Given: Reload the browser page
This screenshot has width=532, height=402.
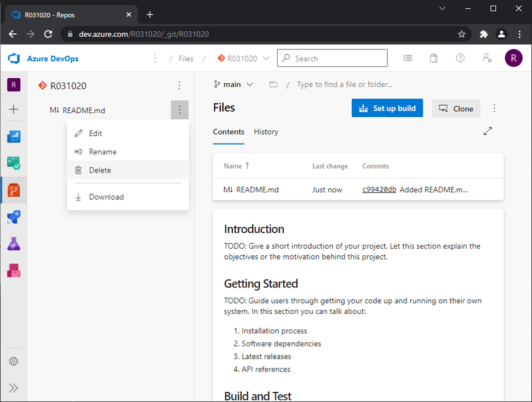Looking at the screenshot, I should pos(48,34).
